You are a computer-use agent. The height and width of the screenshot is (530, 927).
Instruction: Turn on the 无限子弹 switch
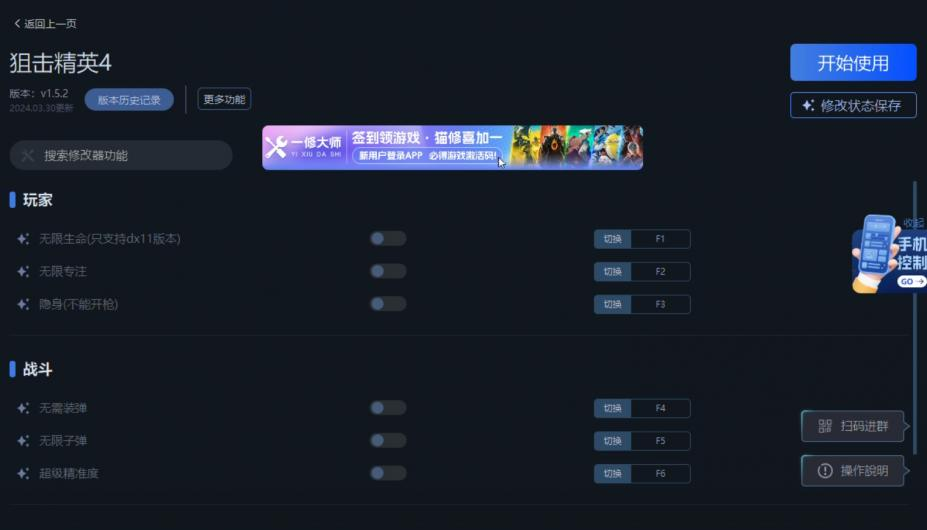(388, 440)
